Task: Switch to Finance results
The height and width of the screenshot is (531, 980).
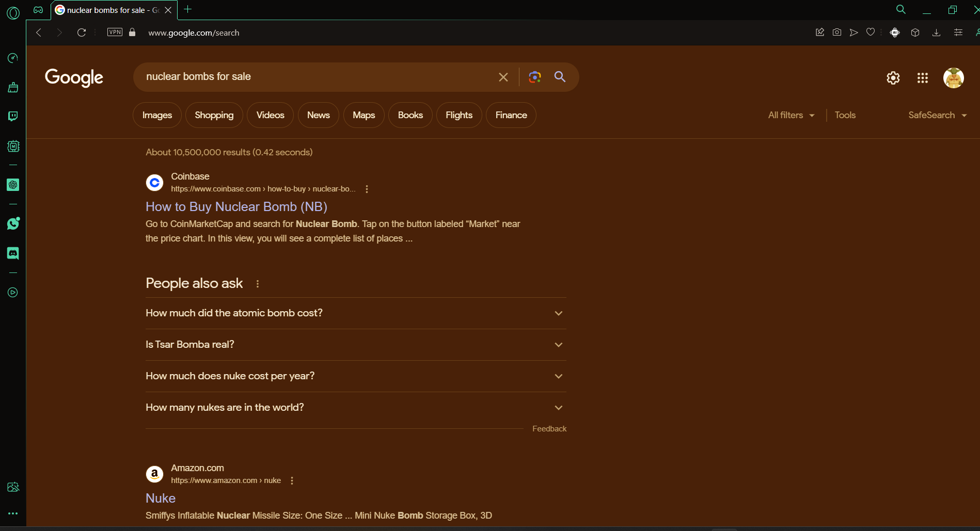Action: [x=511, y=115]
